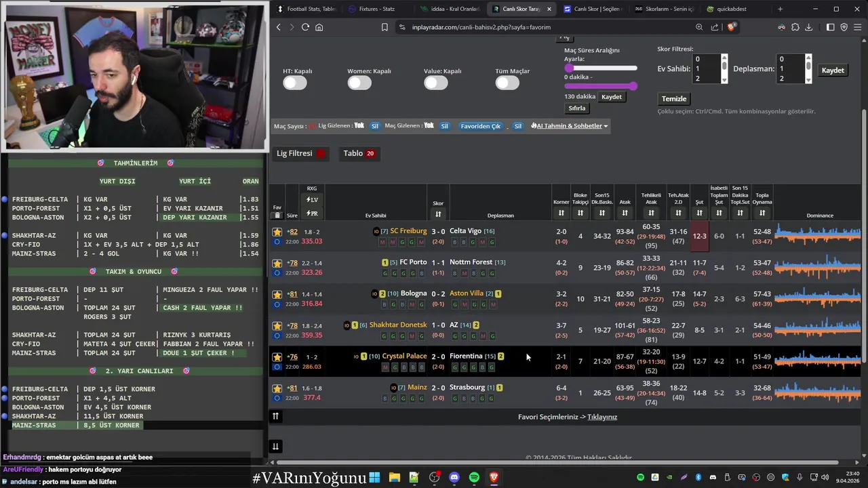This screenshot has width=868, height=488.
Task: Go back with the browser back arrow
Action: tap(278, 27)
